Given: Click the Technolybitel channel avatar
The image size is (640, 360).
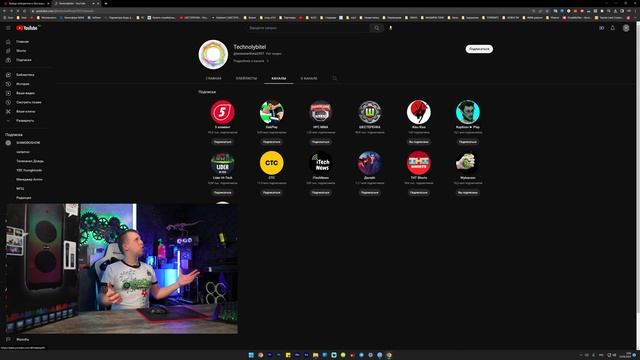Looking at the screenshot, I should (x=213, y=54).
